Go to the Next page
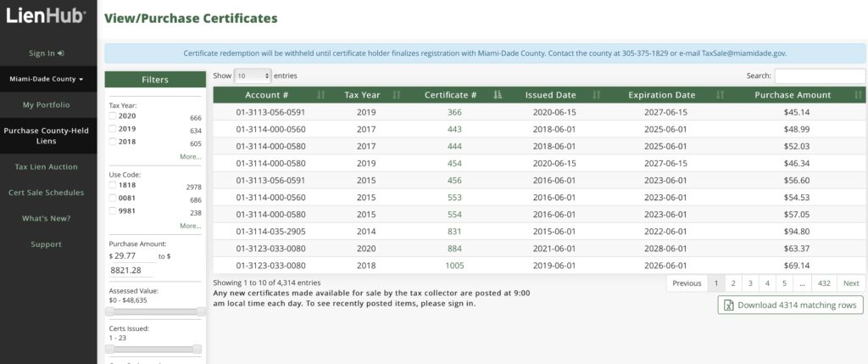868x364 pixels. 851,283
